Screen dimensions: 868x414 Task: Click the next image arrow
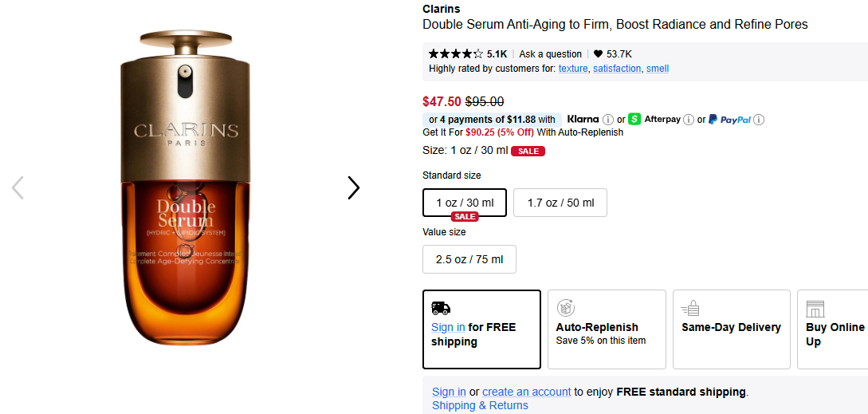[353, 187]
